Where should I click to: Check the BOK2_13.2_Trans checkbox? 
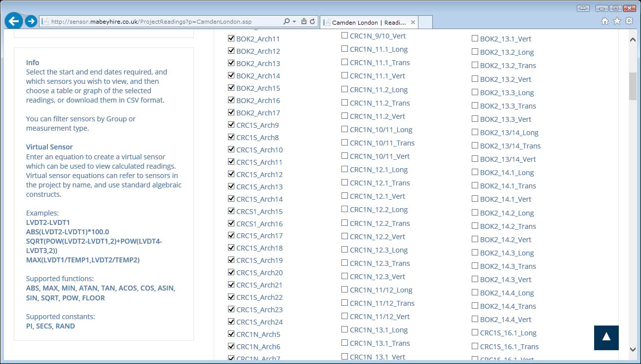pos(475,65)
